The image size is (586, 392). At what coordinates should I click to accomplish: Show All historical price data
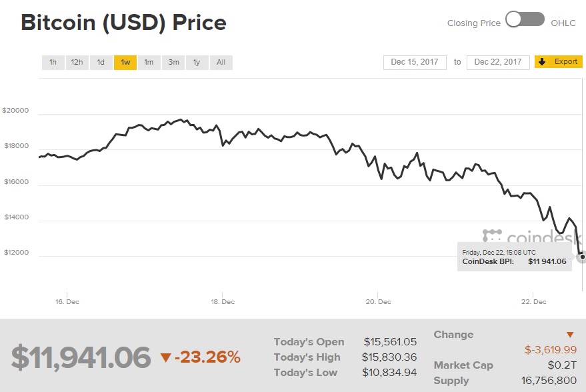pos(221,62)
